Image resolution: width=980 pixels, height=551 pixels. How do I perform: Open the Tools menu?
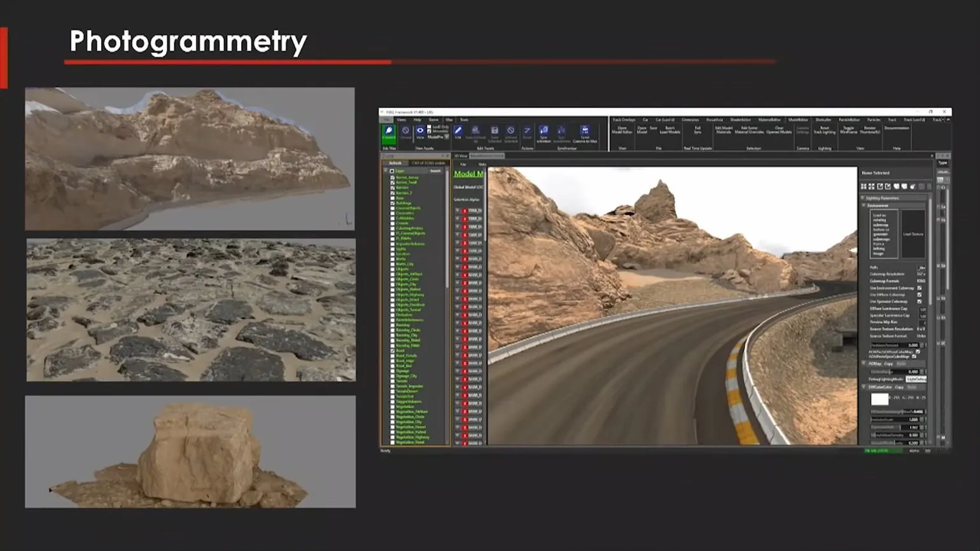tap(464, 120)
